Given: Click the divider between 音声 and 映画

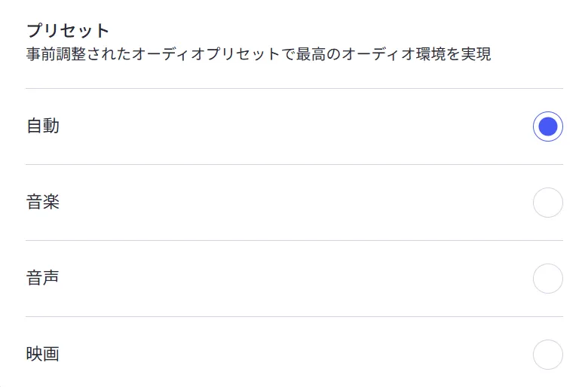Looking at the screenshot, I should [x=294, y=317].
